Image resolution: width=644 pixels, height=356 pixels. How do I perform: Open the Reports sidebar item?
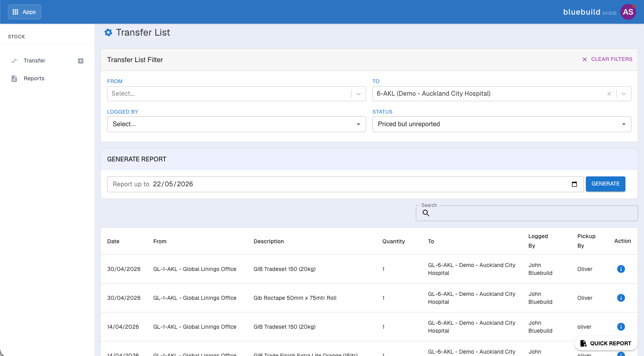34,78
